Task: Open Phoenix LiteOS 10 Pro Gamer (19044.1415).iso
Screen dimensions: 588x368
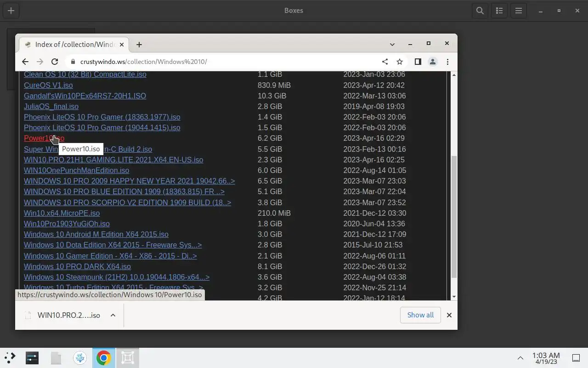Action: coord(102,127)
